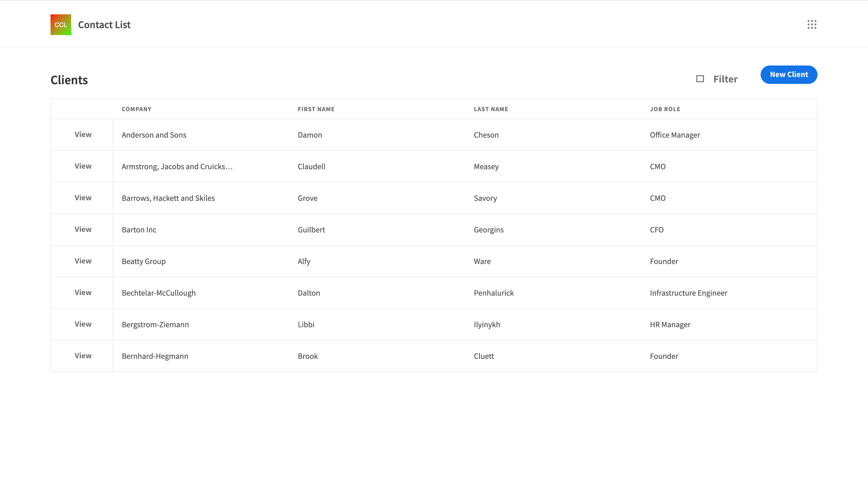Click the Filter checkbox icon
The image size is (868, 493).
[x=700, y=78]
